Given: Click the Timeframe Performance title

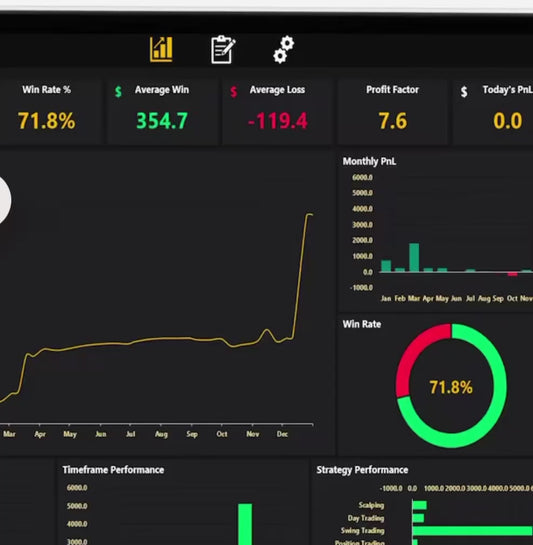Looking at the screenshot, I should coord(113,470).
